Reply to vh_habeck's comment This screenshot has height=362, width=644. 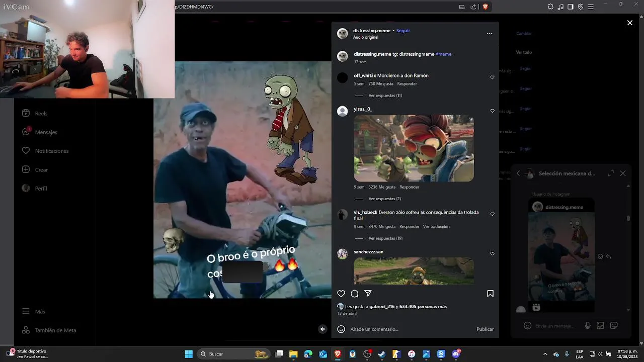409,227
